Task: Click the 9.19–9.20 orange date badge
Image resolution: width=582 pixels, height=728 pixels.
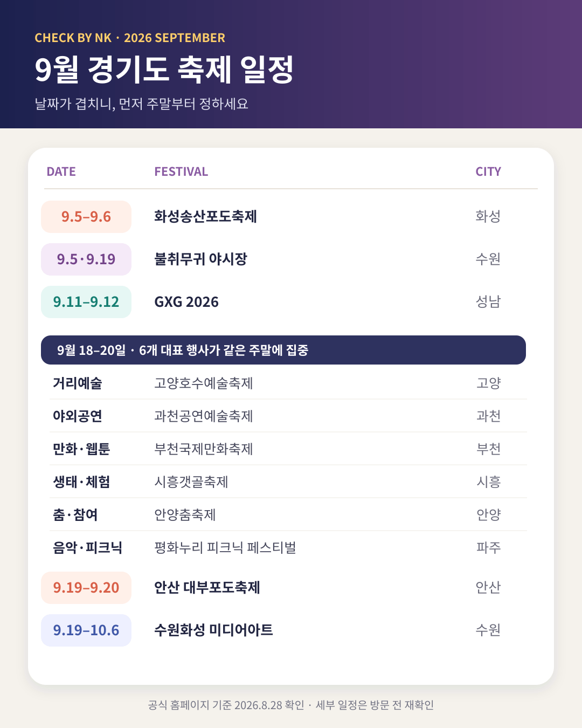Action: (x=86, y=588)
